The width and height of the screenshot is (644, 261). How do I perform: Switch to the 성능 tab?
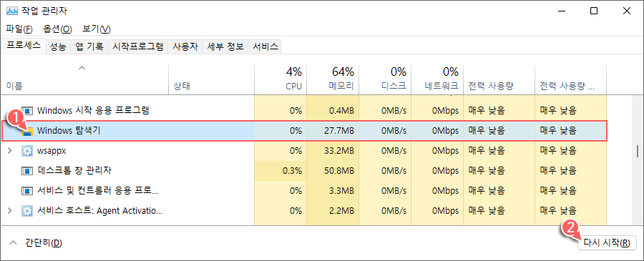tap(58, 46)
